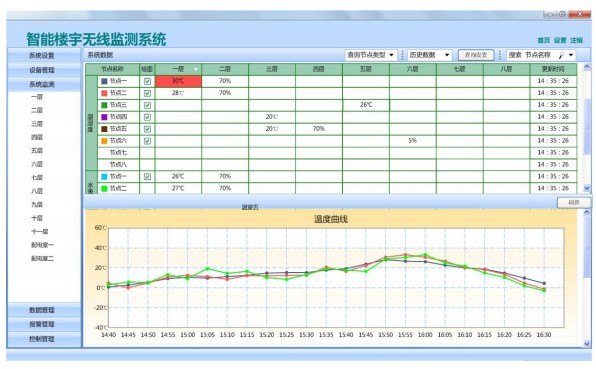Click the blue-gray swatch of 节点一 at 30℃
596x369 pixels.
pos(104,81)
